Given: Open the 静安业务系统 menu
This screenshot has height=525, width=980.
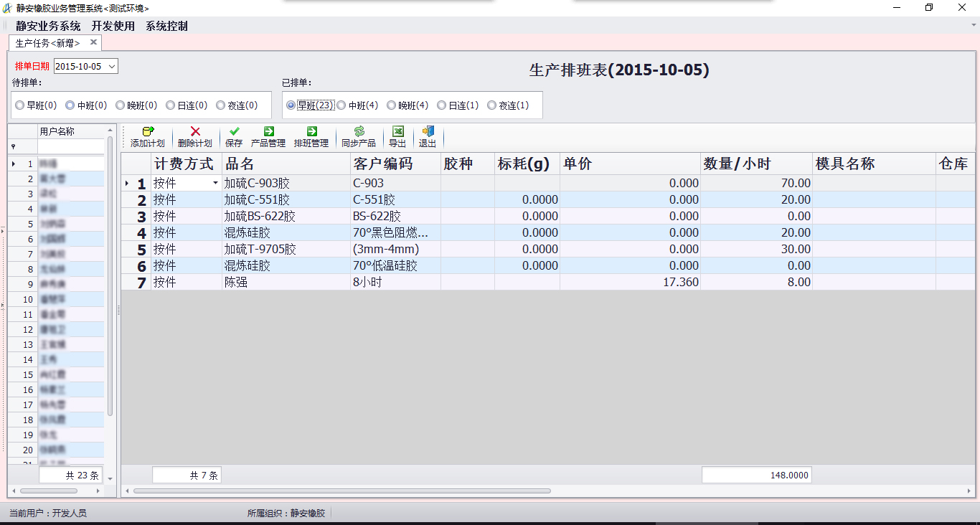Looking at the screenshot, I should [48, 26].
